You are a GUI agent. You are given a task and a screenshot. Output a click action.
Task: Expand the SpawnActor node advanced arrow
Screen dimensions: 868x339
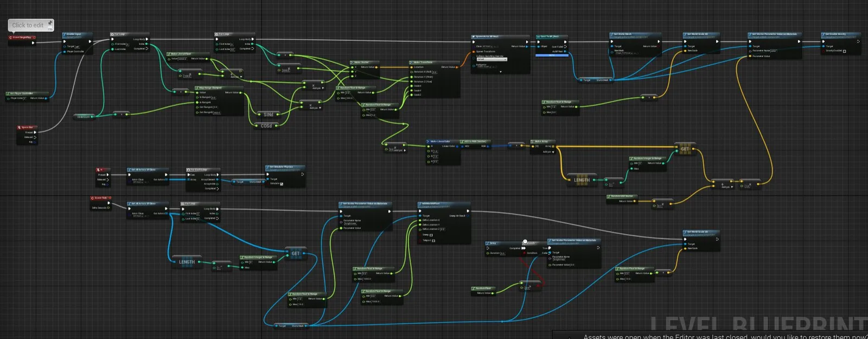coord(501,71)
